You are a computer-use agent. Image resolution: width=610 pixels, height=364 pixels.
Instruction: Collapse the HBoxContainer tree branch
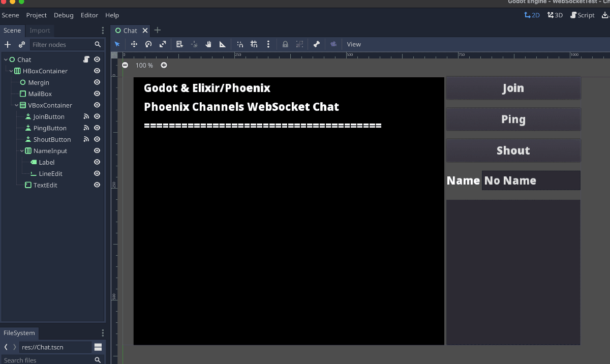pyautogui.click(x=11, y=71)
